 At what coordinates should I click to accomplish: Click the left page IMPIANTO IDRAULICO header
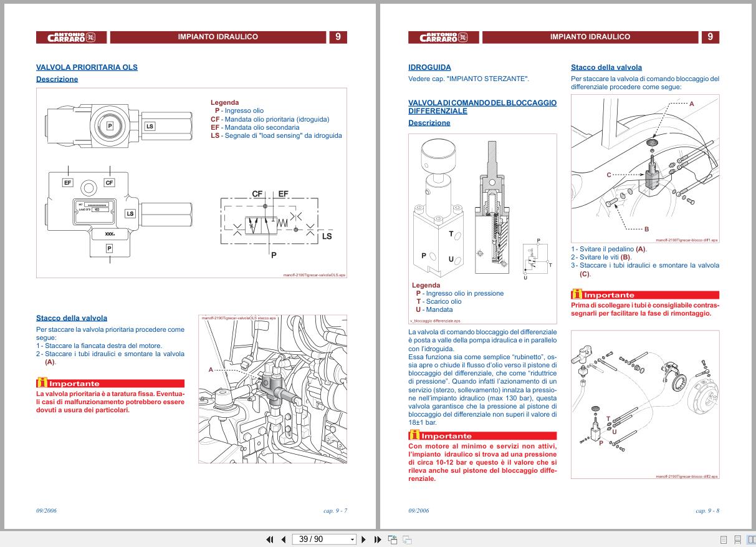click(x=218, y=37)
